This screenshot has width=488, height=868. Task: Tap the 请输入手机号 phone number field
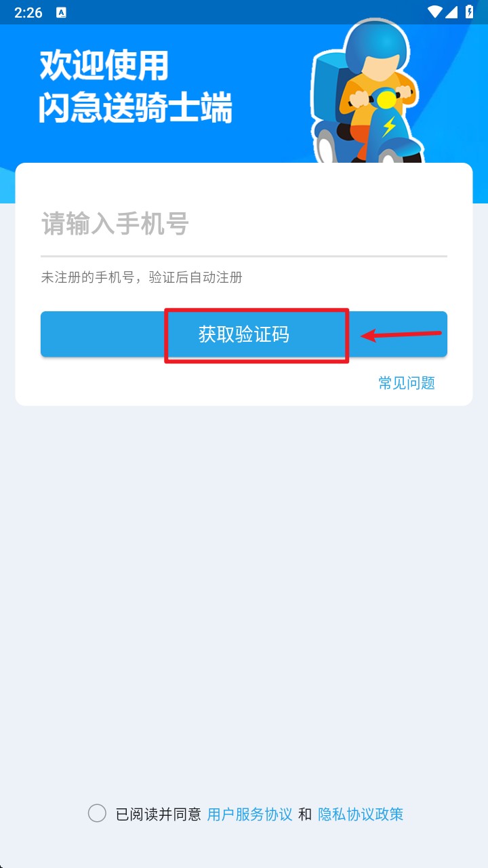click(244, 224)
